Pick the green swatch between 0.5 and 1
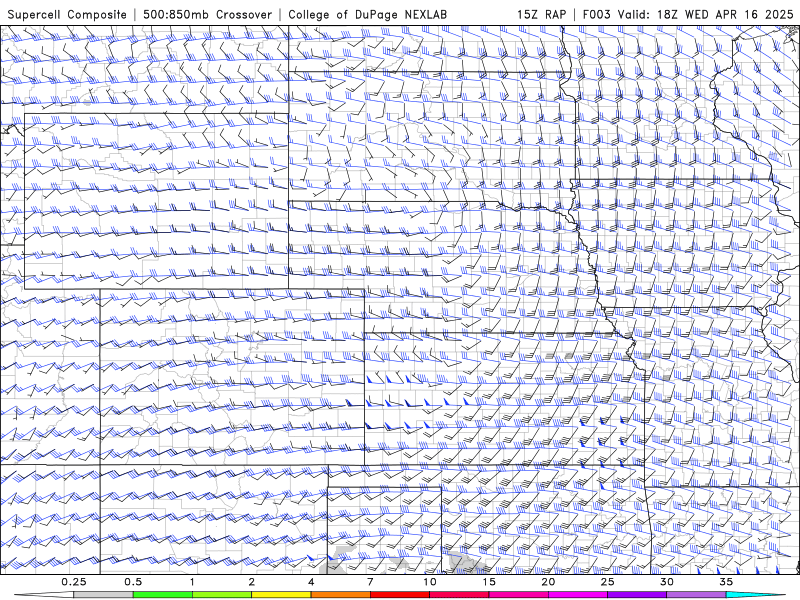 [163, 595]
